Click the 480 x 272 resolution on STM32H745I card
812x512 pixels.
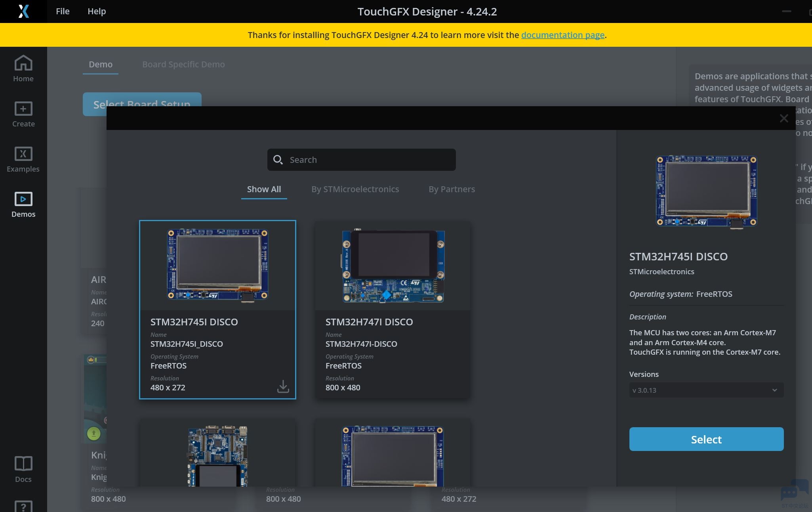168,388
